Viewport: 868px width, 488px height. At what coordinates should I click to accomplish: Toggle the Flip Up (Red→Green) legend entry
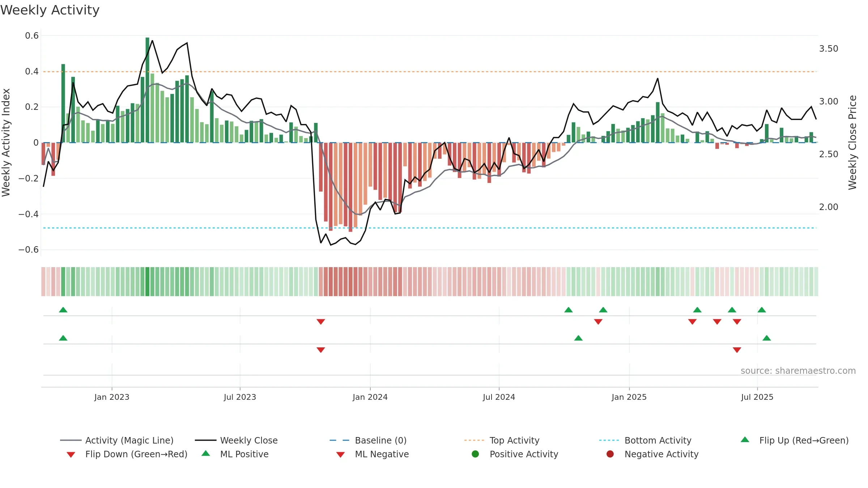click(x=795, y=440)
